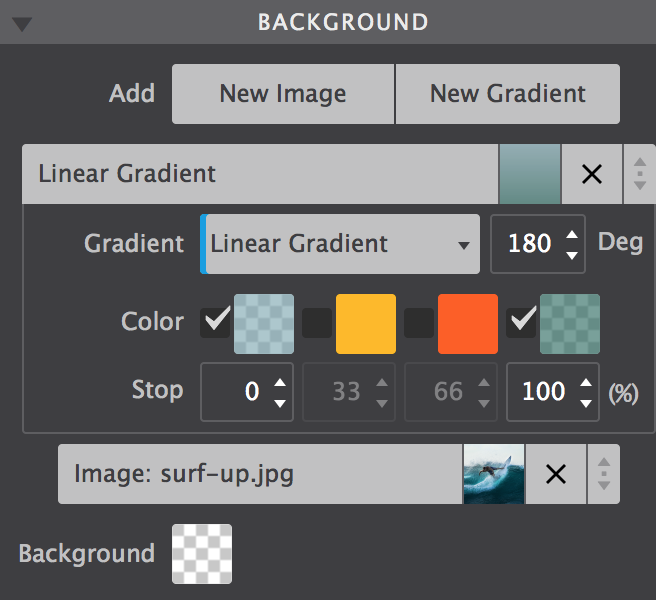Open the orange gradient color swatch
The width and height of the screenshot is (656, 600).
click(468, 323)
